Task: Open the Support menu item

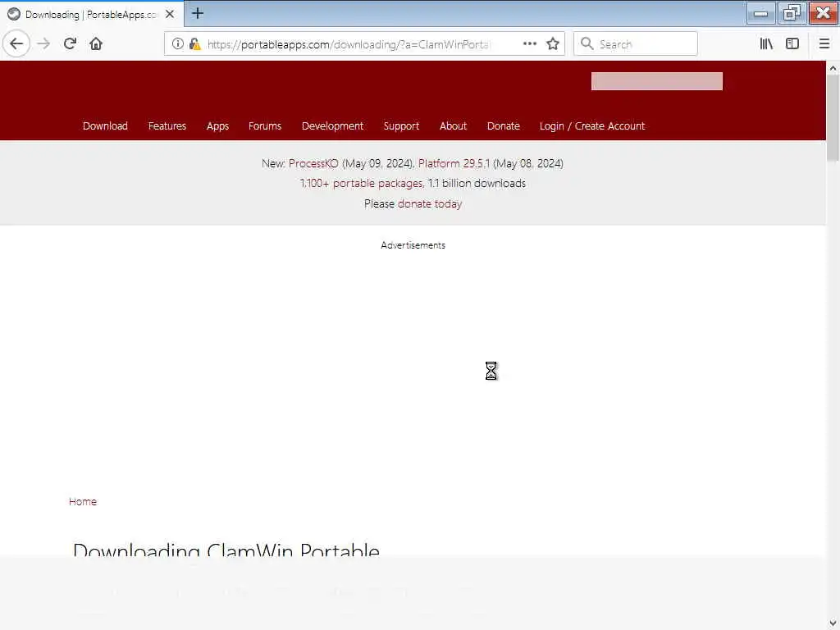Action: tap(401, 126)
